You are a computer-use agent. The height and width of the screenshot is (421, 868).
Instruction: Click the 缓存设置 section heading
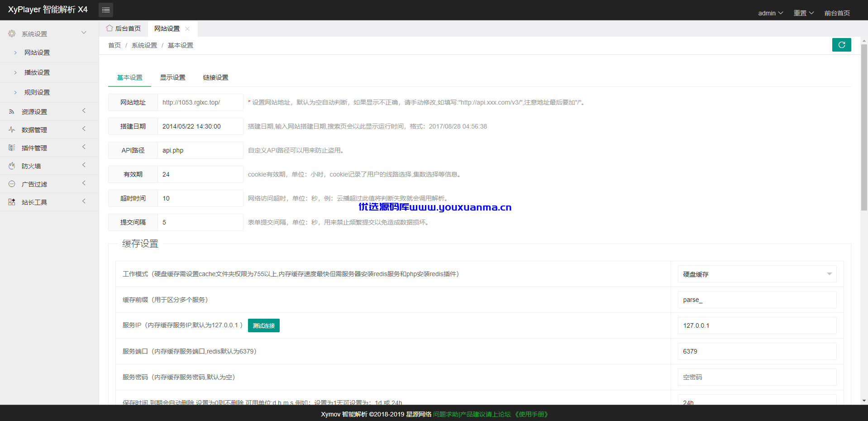click(x=140, y=244)
